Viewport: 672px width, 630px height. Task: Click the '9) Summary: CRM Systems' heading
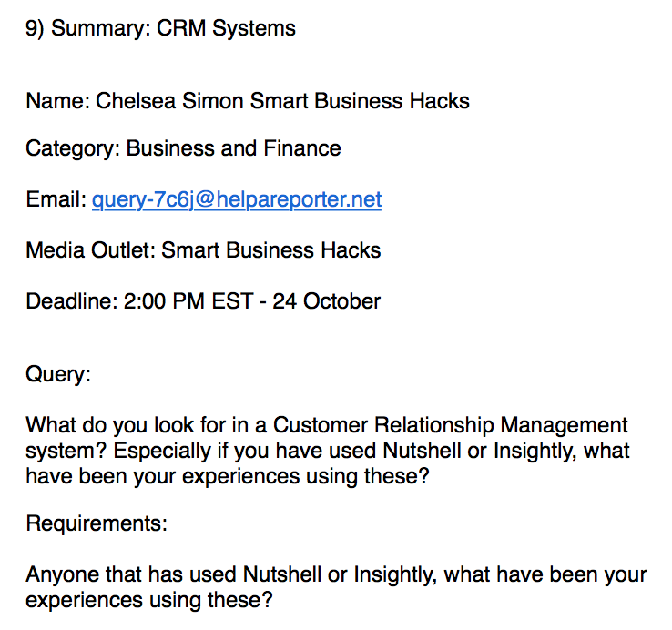(160, 29)
